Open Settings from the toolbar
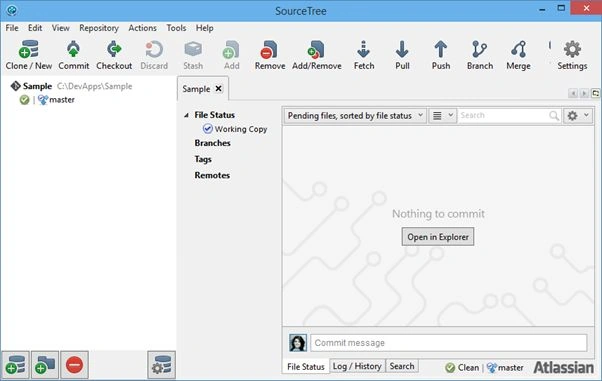602x381 pixels. pos(572,49)
